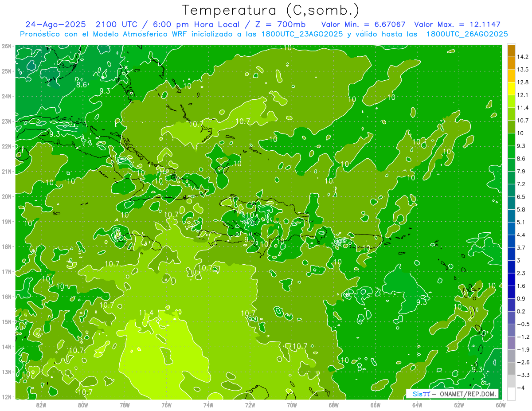Viewport: 532px width, 411px height.
Task: Click the chart title "Temperatura (C,somb.)"
Action: pos(271,10)
